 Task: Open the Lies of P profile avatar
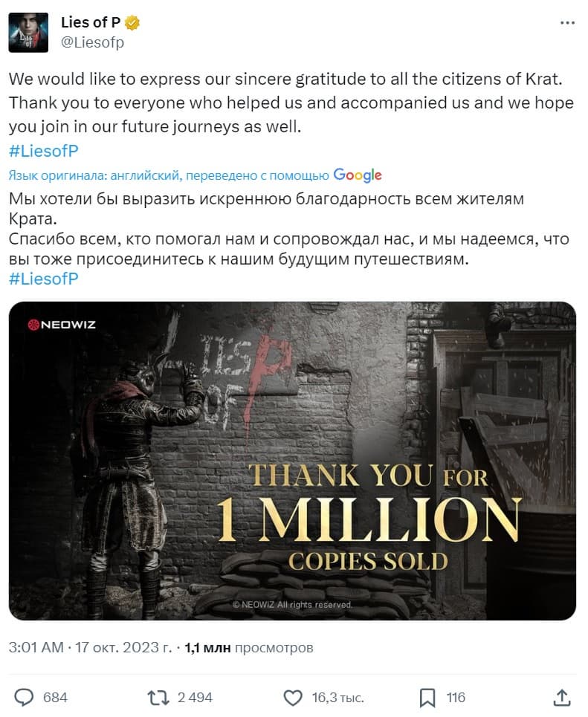[x=28, y=33]
